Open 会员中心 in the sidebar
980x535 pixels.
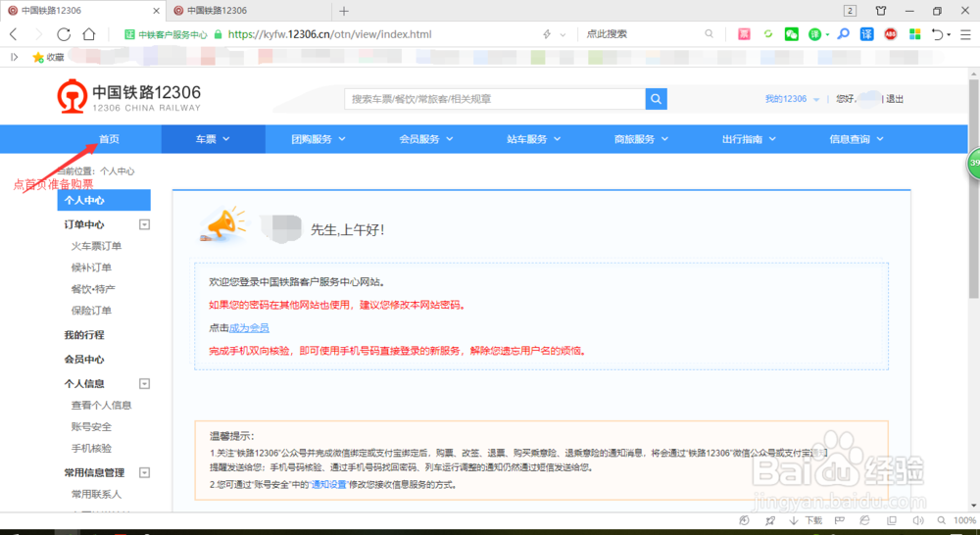(x=83, y=360)
